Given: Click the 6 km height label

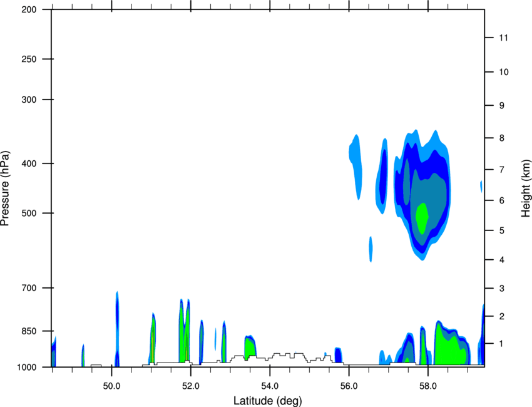Looking at the screenshot, I should coord(502,200).
